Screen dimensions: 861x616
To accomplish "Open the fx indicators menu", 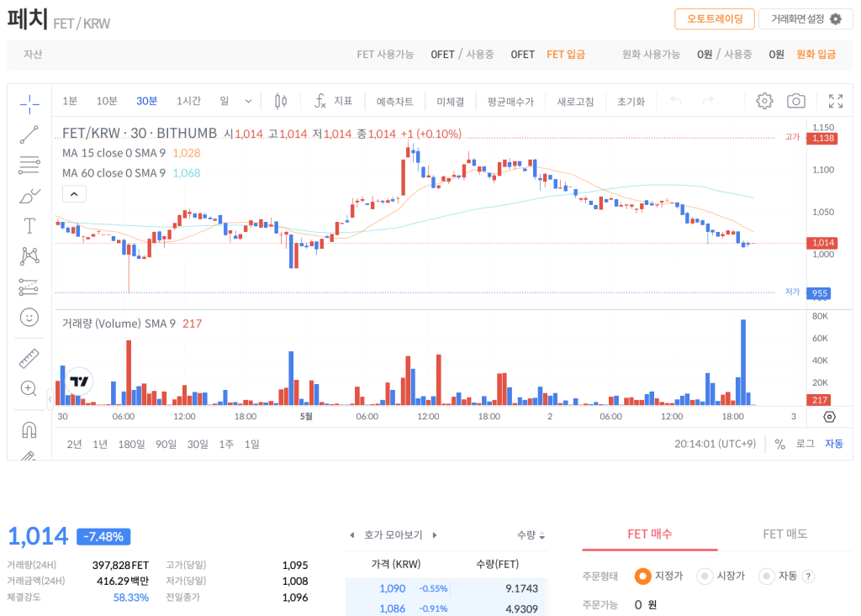I will (x=332, y=101).
